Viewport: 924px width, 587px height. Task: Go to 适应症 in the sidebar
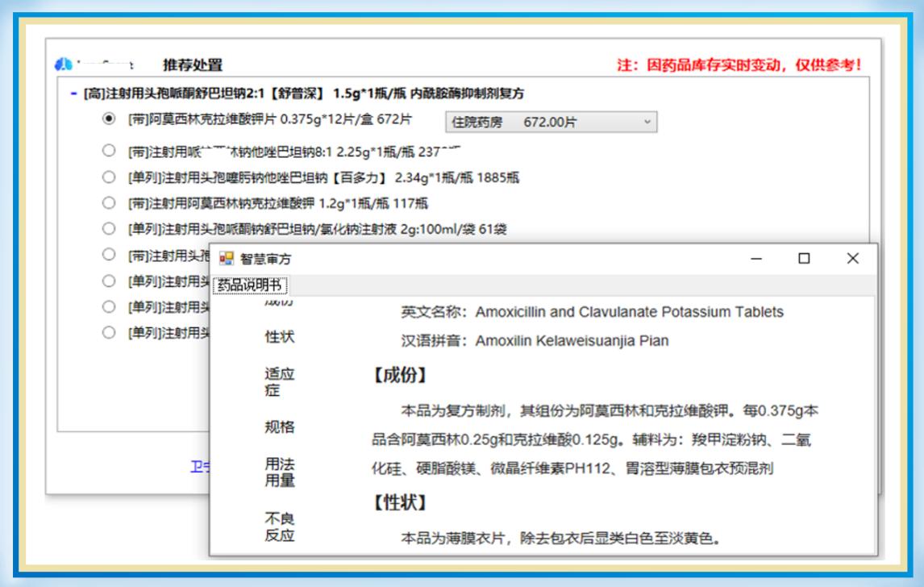click(280, 382)
